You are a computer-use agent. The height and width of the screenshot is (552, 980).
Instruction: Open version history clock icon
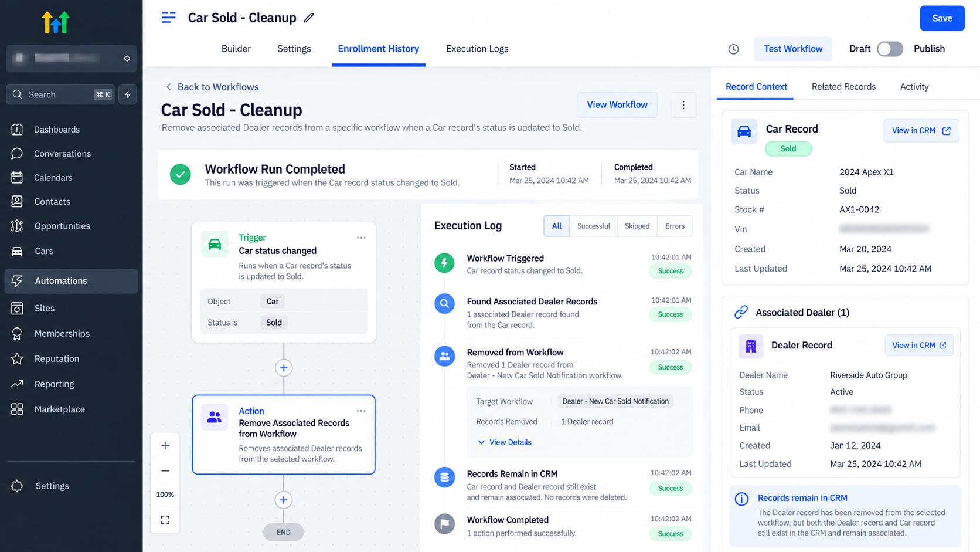pos(733,49)
